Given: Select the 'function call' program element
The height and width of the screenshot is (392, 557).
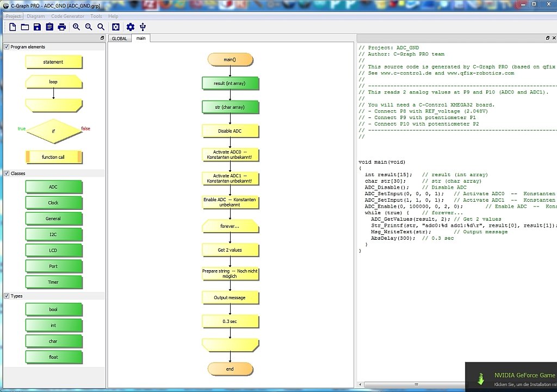Looking at the screenshot, I should pos(53,157).
